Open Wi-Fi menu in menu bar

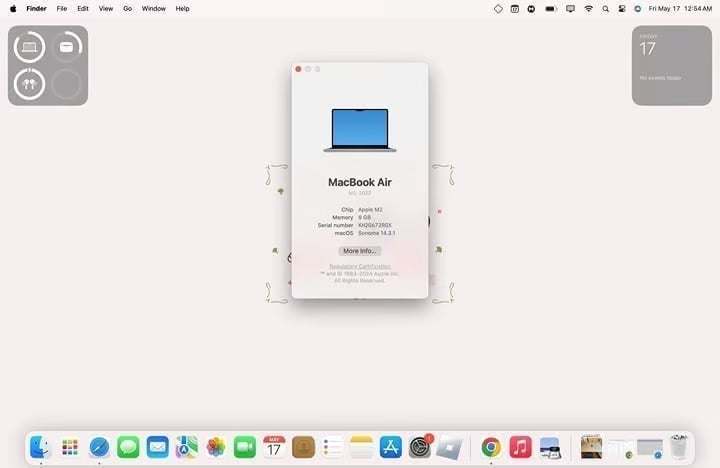(x=588, y=9)
